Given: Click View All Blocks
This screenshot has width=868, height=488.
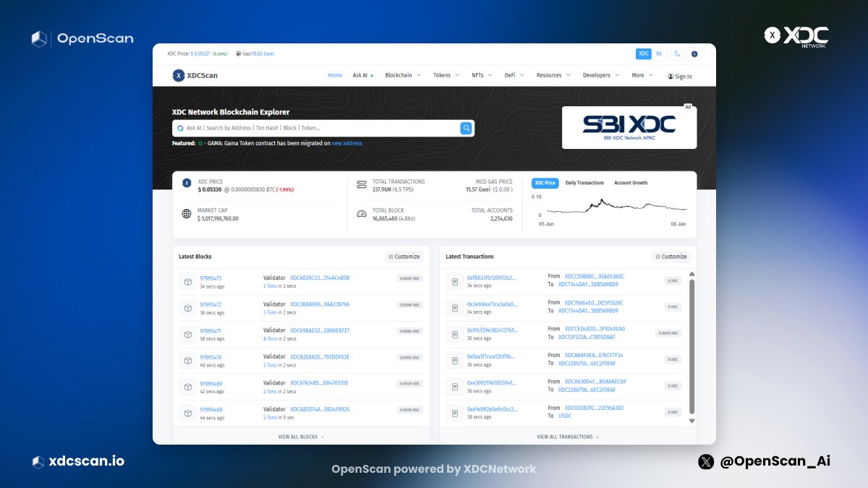Looking at the screenshot, I should [x=301, y=437].
